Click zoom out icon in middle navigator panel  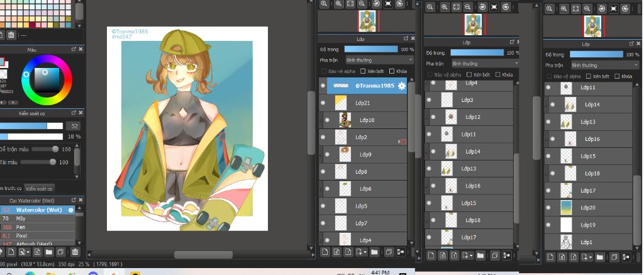point(468,7)
